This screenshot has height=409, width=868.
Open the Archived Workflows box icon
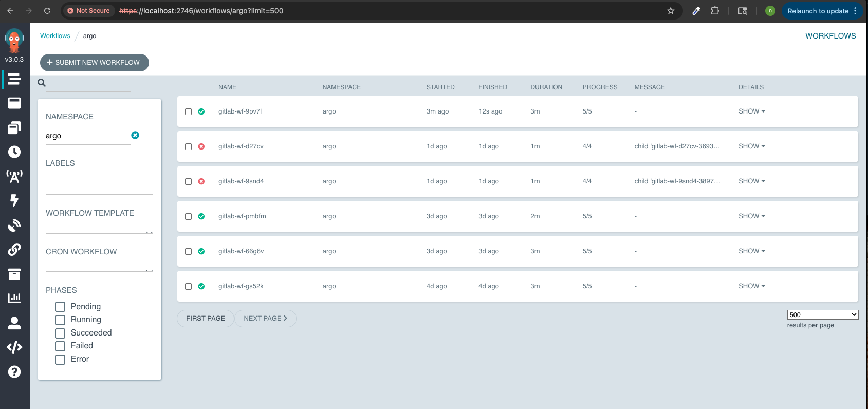(x=14, y=274)
